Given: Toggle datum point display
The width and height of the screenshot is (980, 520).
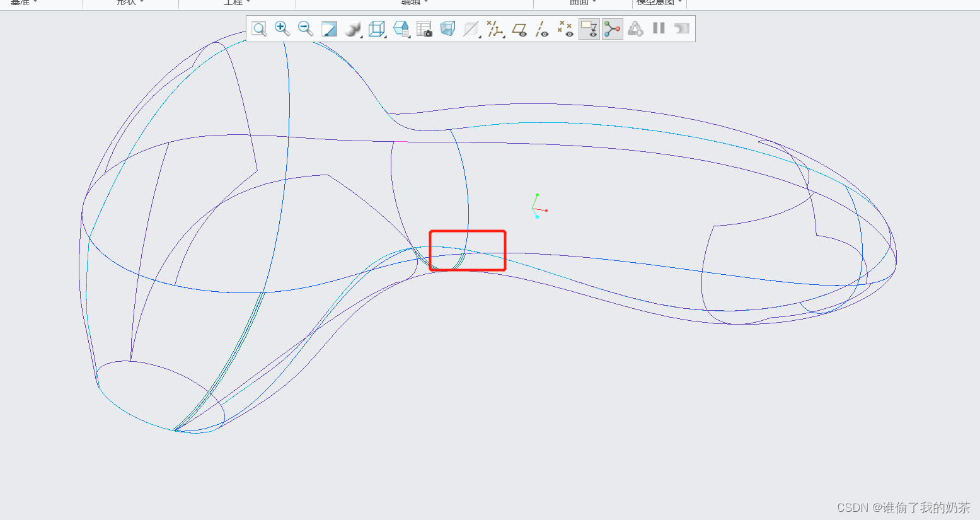Looking at the screenshot, I should [565, 29].
